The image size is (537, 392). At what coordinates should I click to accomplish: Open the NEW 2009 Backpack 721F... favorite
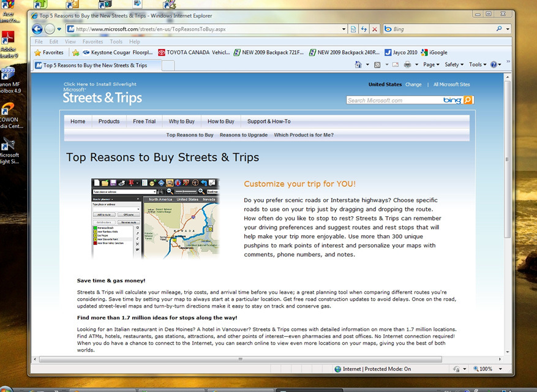click(x=268, y=53)
